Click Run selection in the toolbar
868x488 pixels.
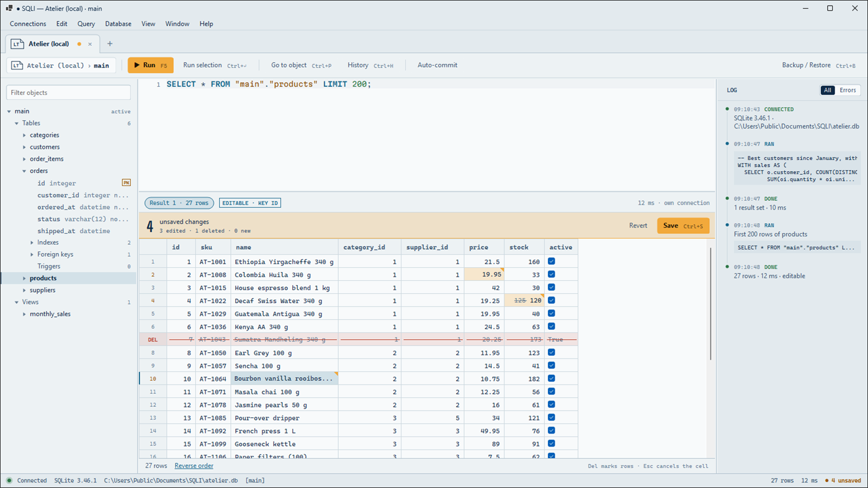[x=215, y=65]
